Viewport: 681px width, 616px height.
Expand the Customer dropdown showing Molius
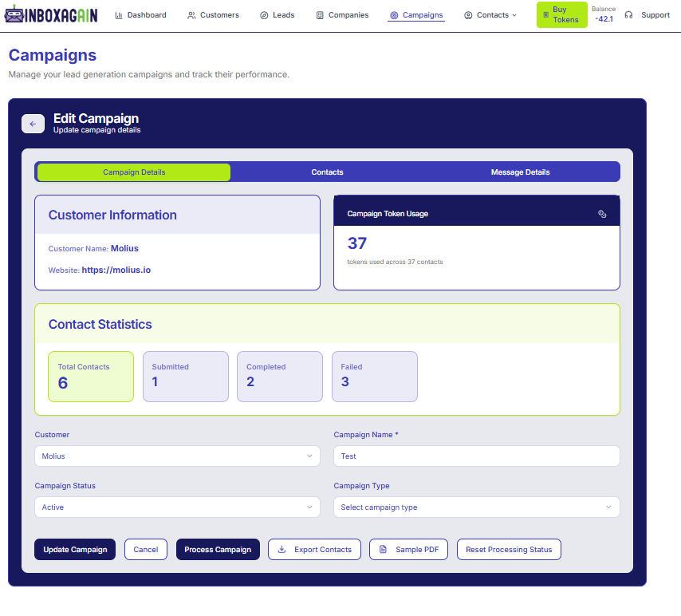(x=177, y=456)
